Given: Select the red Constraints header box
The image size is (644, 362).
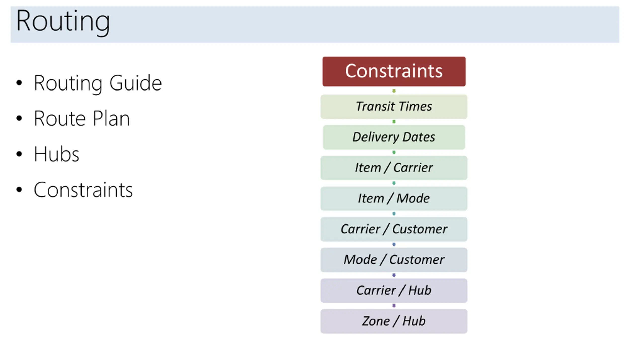Looking at the screenshot, I should 394,71.
